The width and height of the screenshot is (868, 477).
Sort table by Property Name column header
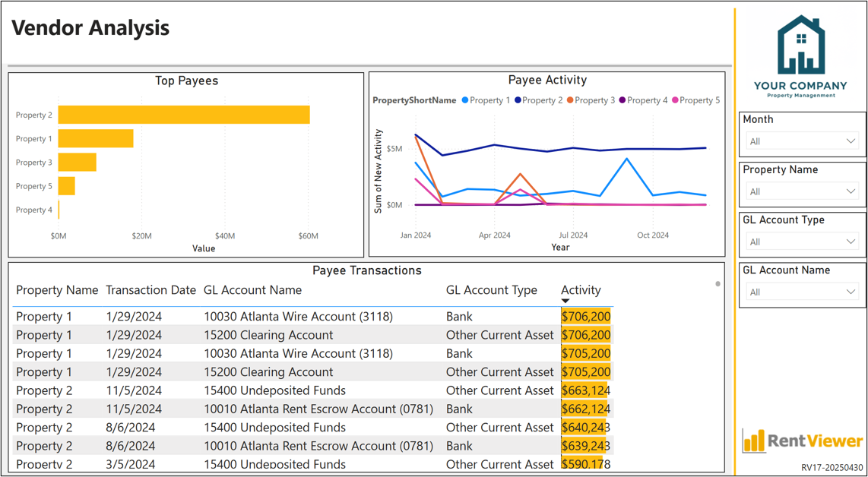(x=57, y=290)
